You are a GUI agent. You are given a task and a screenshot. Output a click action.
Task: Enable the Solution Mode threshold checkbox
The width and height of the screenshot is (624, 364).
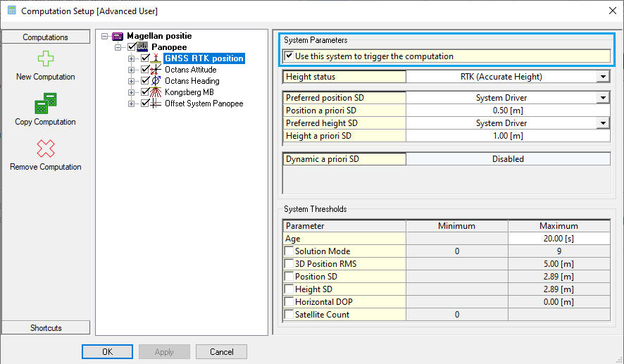tap(289, 251)
